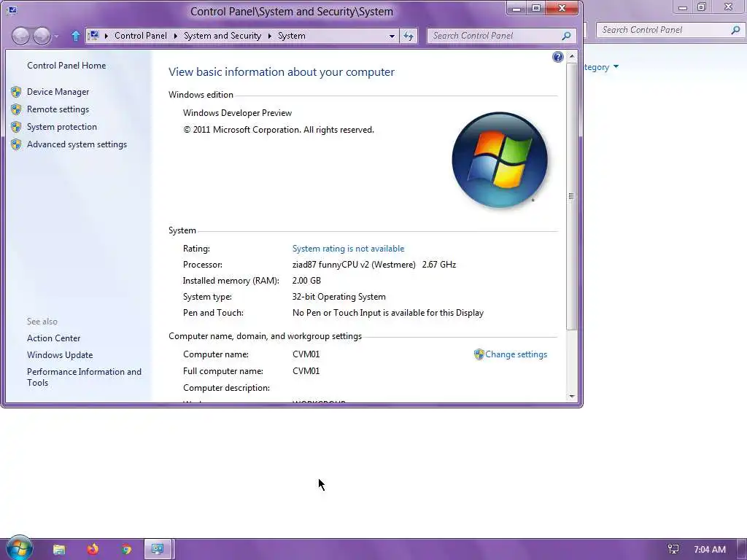Expand arrow after Control Panel breadcrumb
747x560 pixels.
click(x=175, y=36)
